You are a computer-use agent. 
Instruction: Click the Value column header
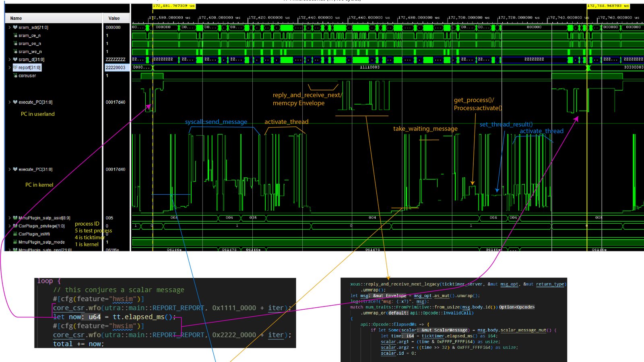click(117, 18)
